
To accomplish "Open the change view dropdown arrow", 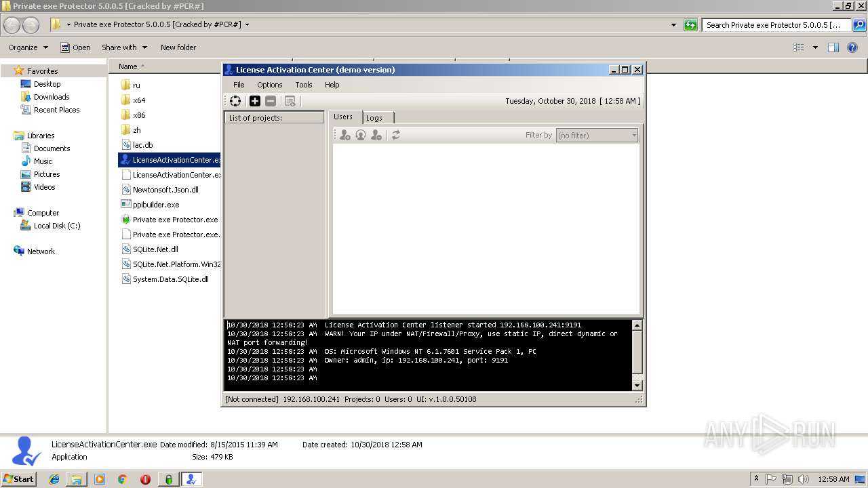I will point(815,47).
